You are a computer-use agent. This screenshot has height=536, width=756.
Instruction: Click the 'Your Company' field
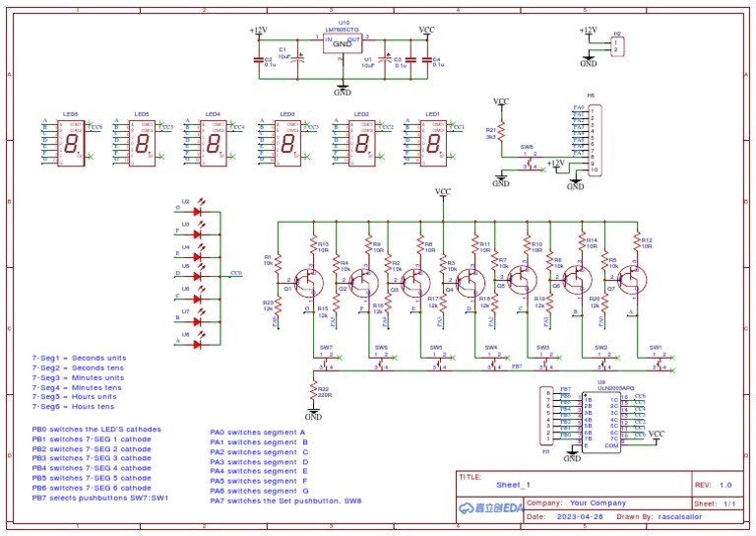click(598, 502)
